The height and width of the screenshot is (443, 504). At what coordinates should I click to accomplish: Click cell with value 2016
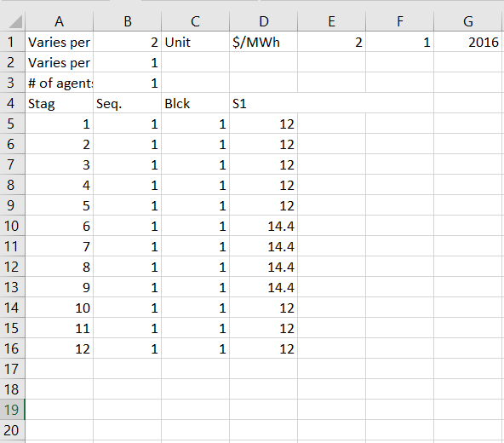468,42
